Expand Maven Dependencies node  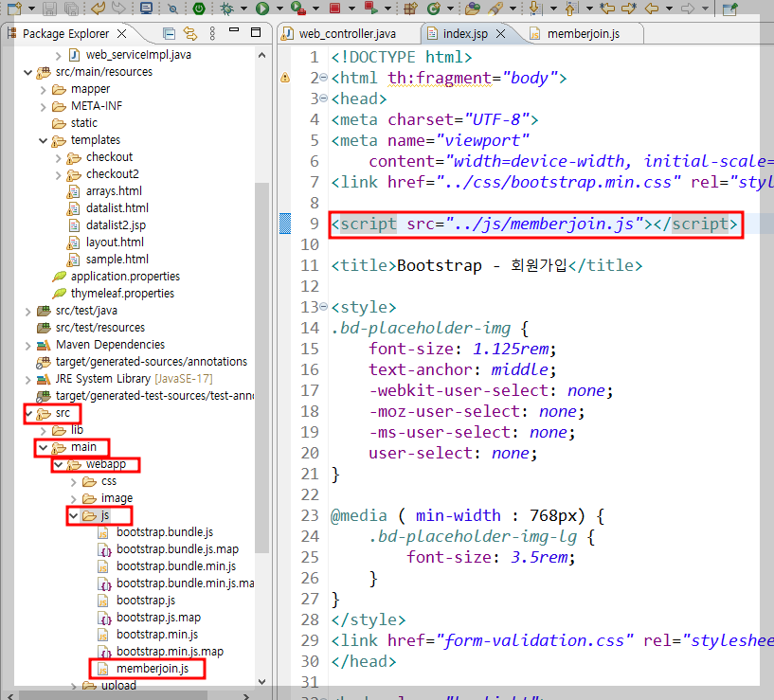tap(28, 346)
